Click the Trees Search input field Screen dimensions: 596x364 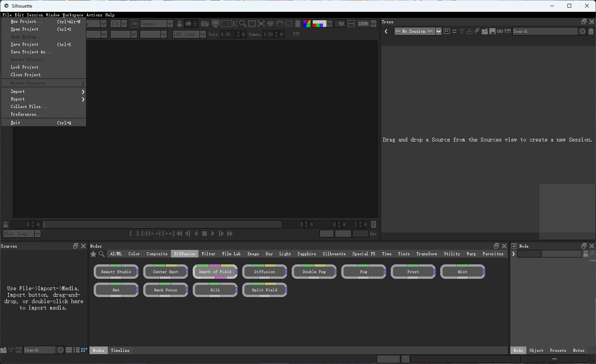(545, 31)
